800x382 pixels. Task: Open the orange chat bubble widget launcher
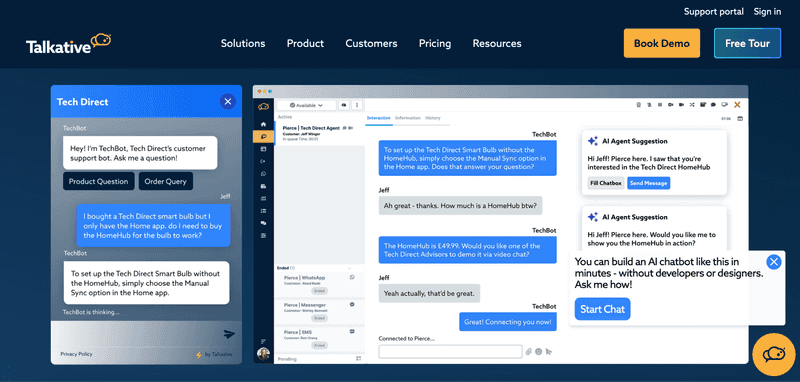[773, 354]
